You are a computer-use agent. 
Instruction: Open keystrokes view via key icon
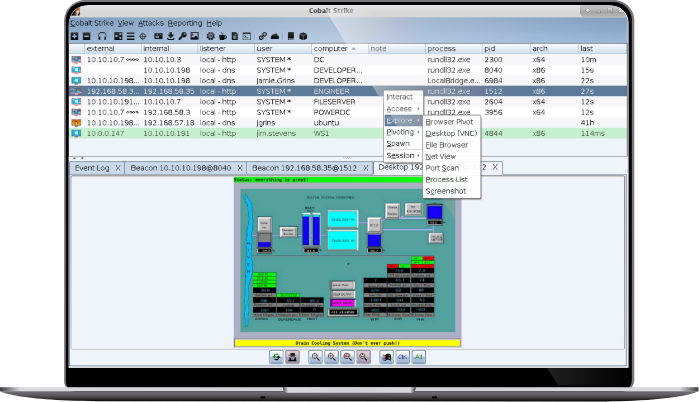[x=182, y=36]
